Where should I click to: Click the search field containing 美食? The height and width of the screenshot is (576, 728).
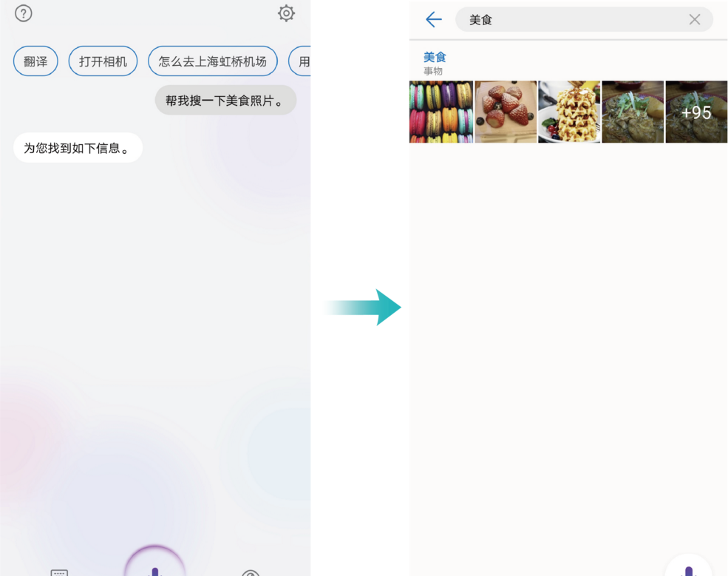pos(576,19)
